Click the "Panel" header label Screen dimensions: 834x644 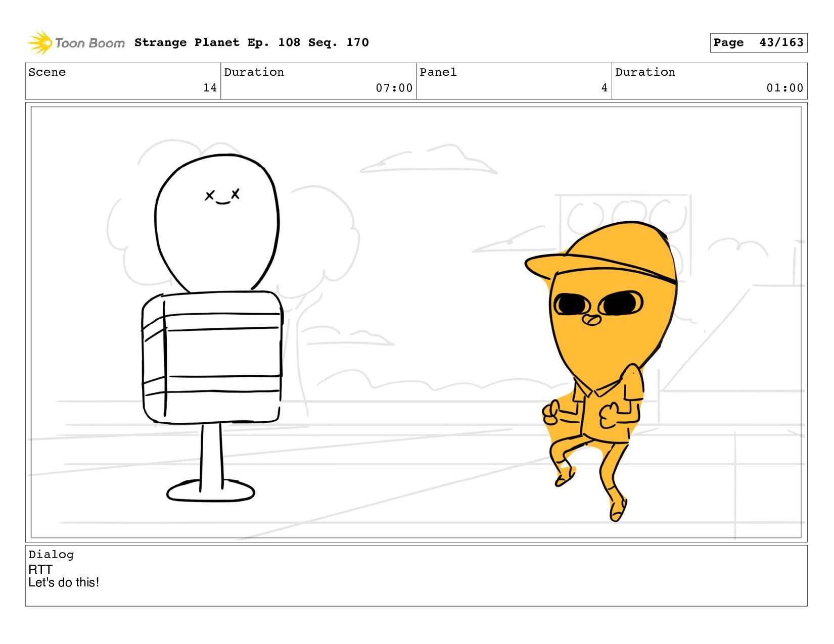pyautogui.click(x=438, y=72)
